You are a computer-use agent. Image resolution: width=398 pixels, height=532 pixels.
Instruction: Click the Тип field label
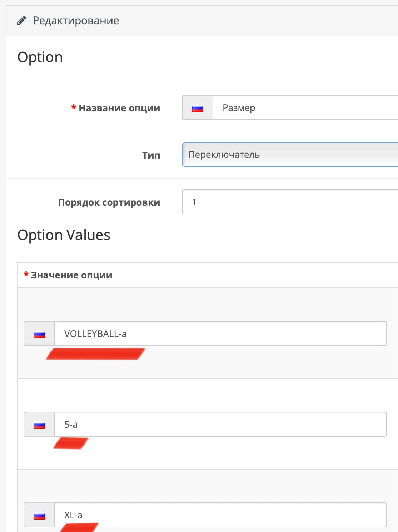pyautogui.click(x=151, y=155)
